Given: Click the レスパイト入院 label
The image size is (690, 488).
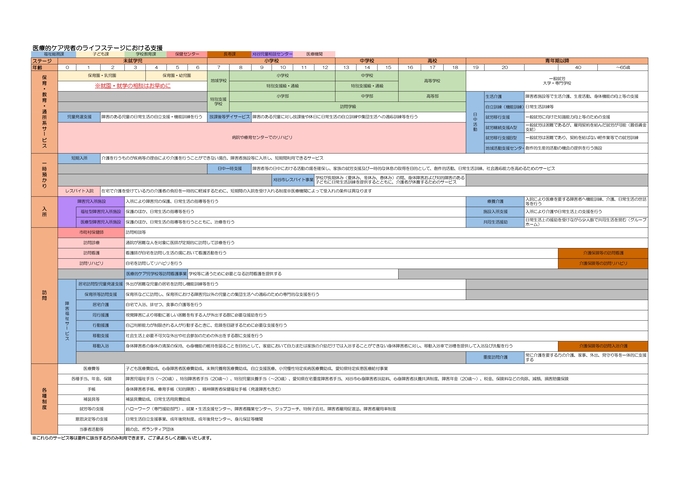Looking at the screenshot, I should coord(79,189).
